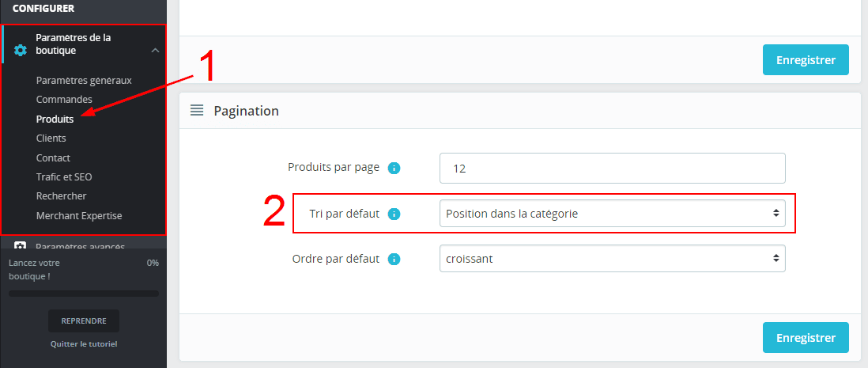The height and width of the screenshot is (368, 868).
Task: Go to Commandes in the sidebar
Action: click(64, 100)
